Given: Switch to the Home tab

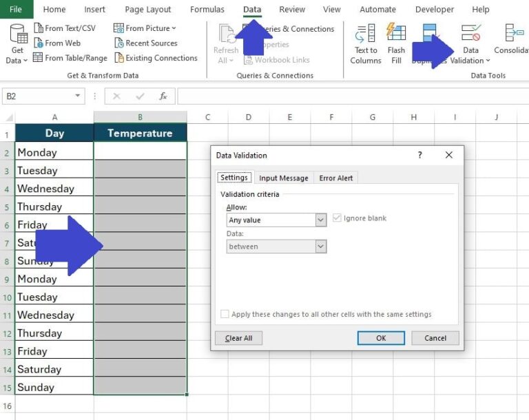Looking at the screenshot, I should [54, 10].
